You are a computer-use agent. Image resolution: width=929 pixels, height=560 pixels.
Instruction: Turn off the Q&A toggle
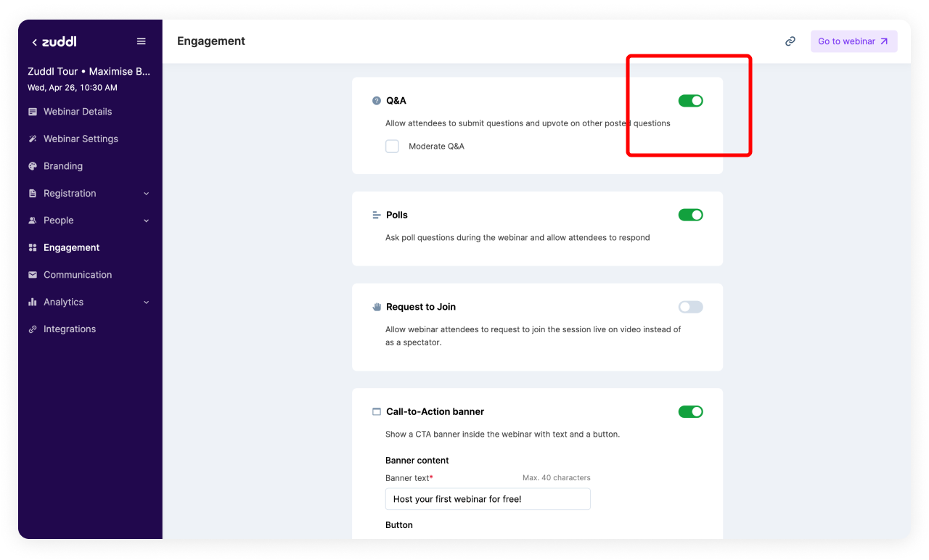coord(690,101)
